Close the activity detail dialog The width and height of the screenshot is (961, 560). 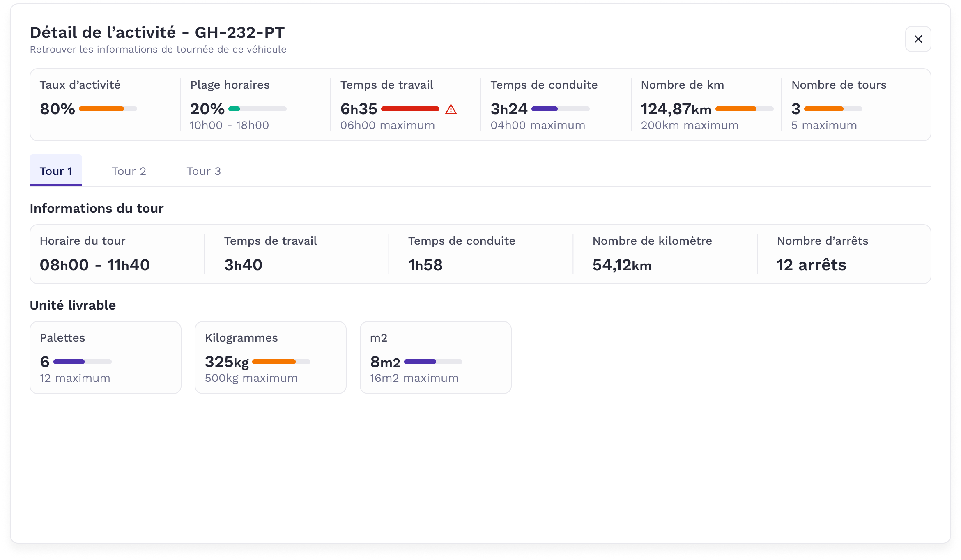pos(918,39)
